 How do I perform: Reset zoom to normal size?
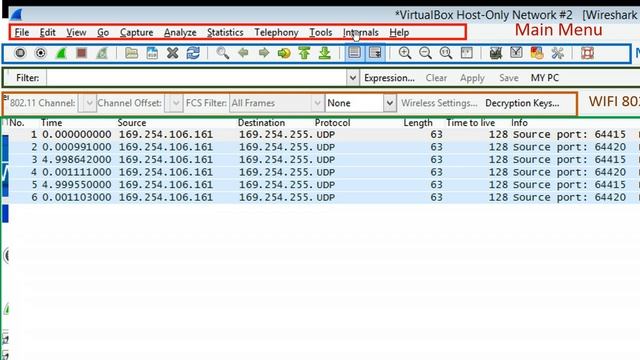point(445,53)
